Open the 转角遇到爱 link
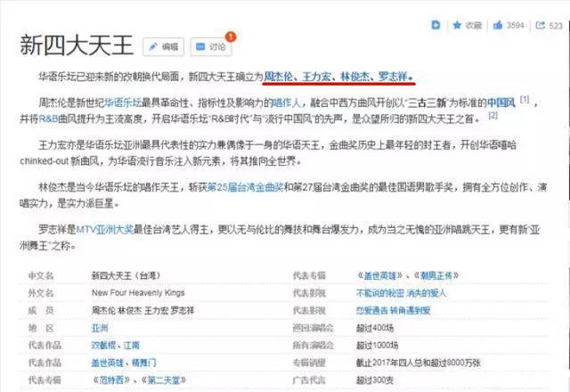 tap(411, 311)
